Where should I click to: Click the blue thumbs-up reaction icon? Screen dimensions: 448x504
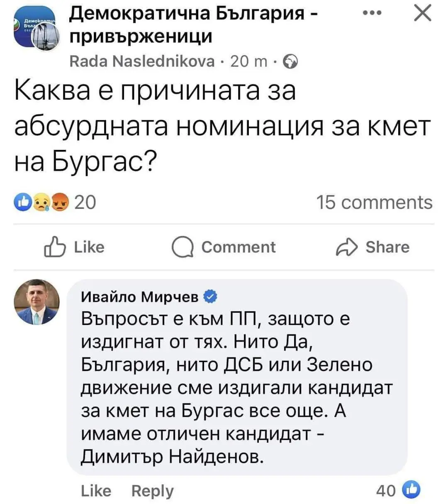[x=22, y=202]
